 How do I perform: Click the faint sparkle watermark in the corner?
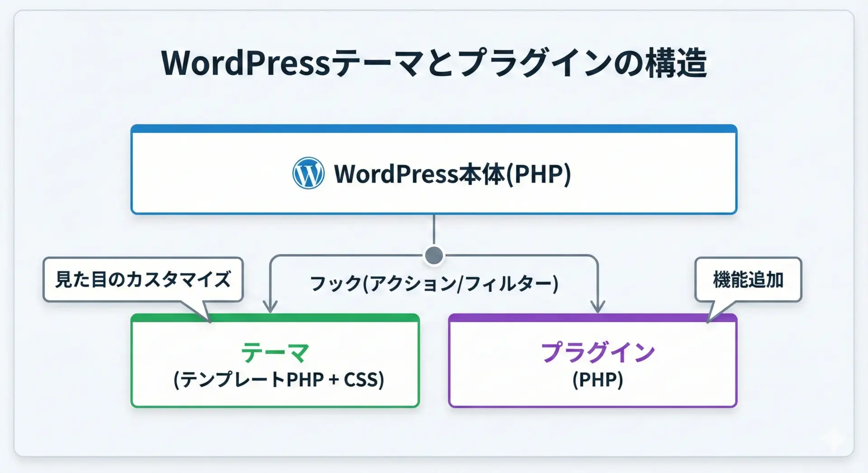(833, 438)
